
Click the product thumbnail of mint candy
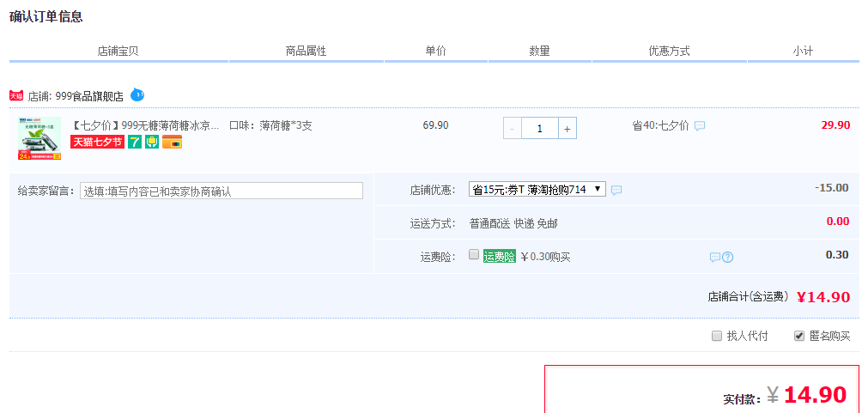pos(39,138)
